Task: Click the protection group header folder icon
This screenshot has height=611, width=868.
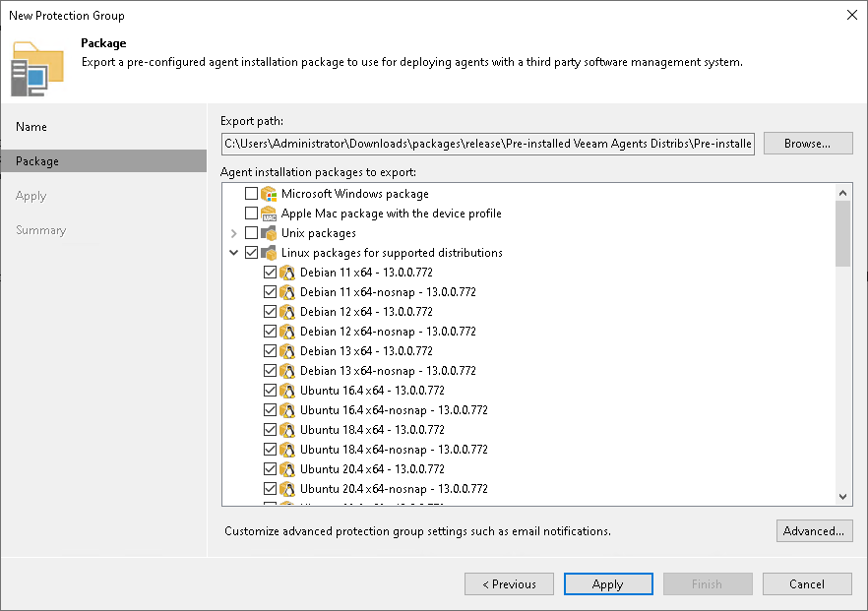Action: point(37,69)
